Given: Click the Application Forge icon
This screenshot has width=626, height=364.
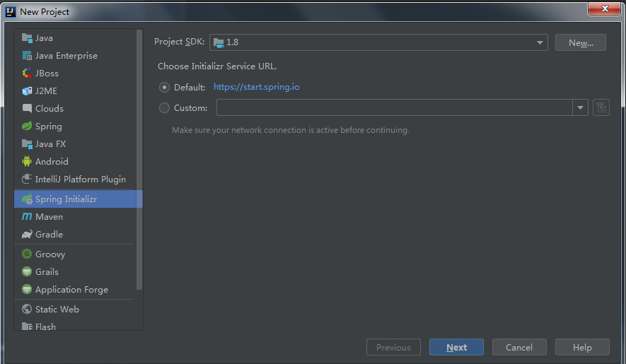Looking at the screenshot, I should point(27,289).
